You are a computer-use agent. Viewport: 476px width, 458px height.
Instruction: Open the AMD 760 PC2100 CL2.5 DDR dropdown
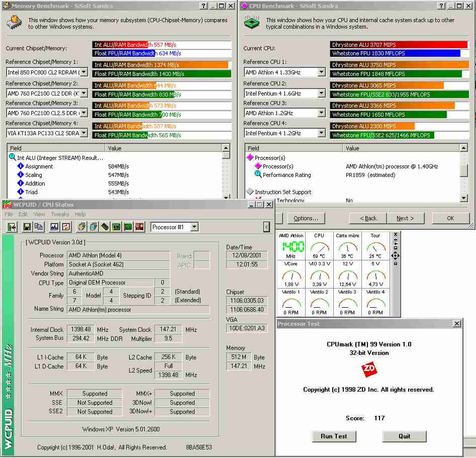84,113
